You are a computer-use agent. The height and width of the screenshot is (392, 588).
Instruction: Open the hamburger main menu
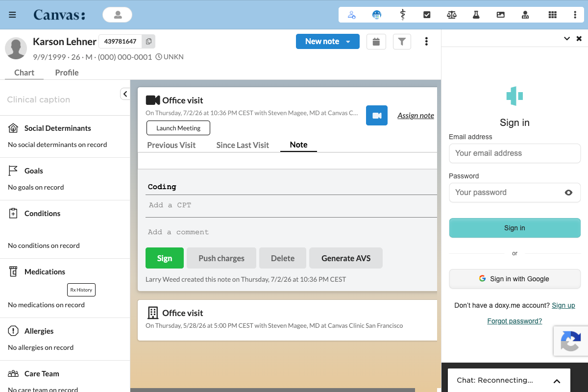point(13,15)
